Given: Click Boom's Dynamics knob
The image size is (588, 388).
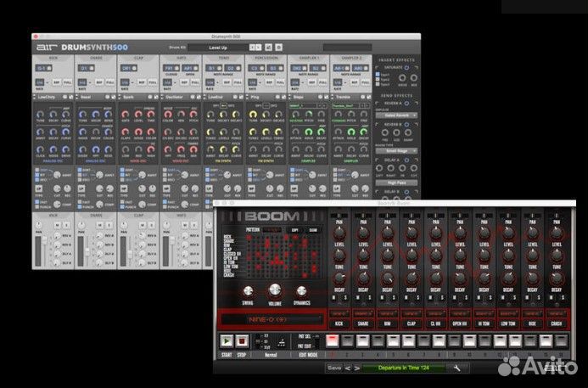Looking at the screenshot, I should 301,291.
